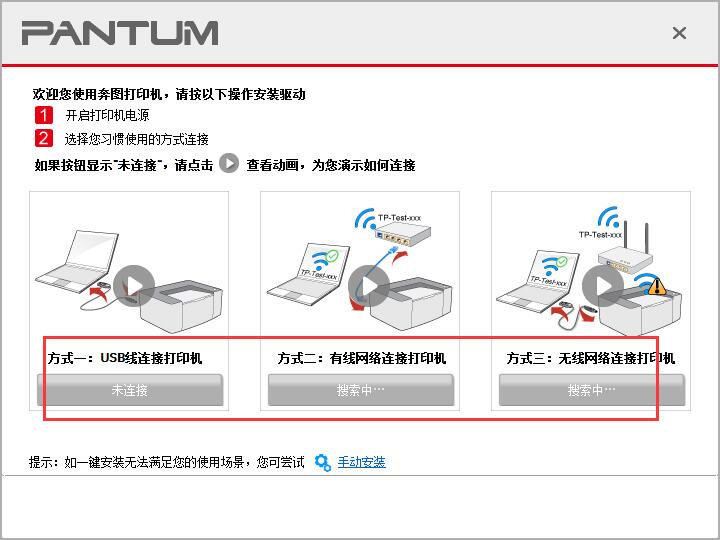Click the yellow warning triangle on printer
Screen dimensions: 720x540
click(x=657, y=287)
